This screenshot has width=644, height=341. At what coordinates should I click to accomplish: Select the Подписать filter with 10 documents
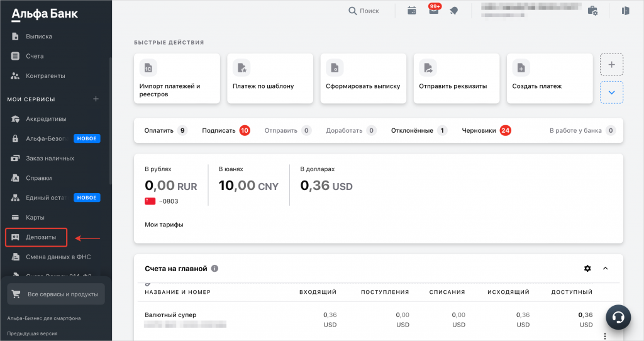tap(226, 131)
